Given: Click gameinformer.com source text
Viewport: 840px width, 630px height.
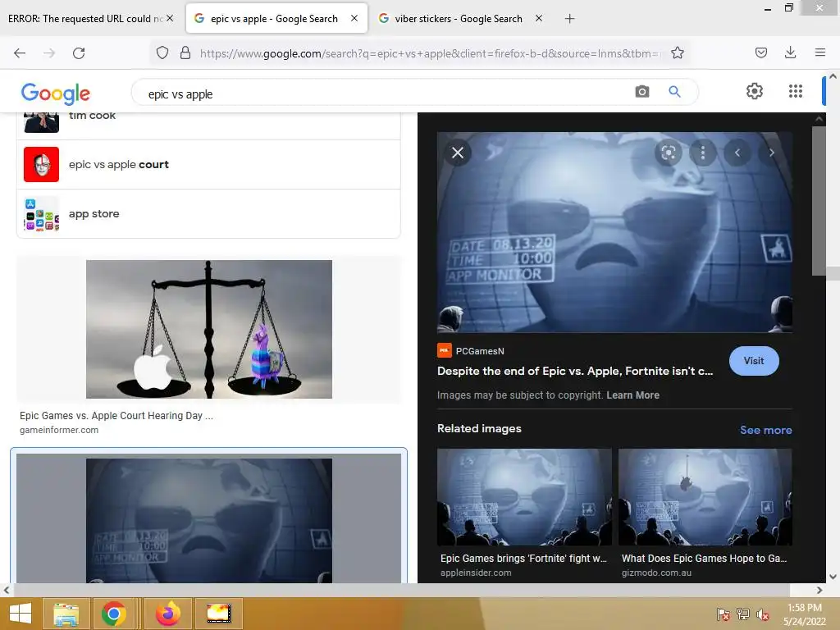Looking at the screenshot, I should (59, 430).
